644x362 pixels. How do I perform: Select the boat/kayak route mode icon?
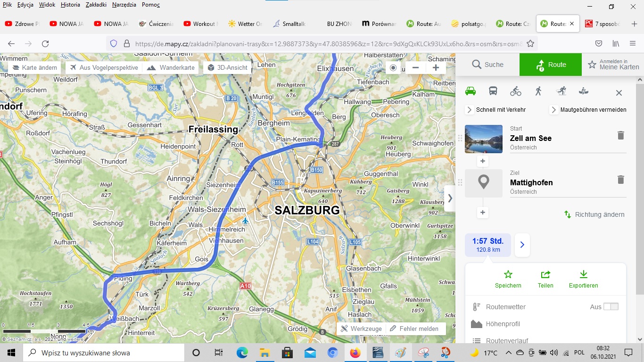(x=584, y=91)
